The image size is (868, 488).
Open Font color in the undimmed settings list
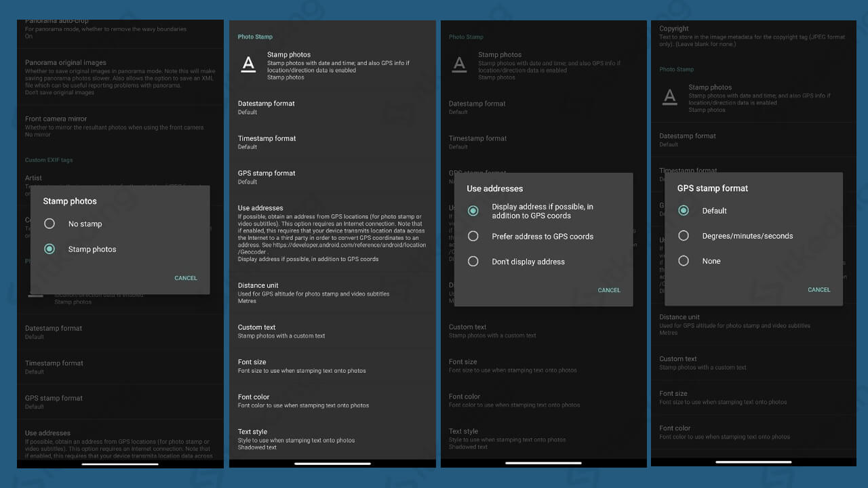coord(332,401)
